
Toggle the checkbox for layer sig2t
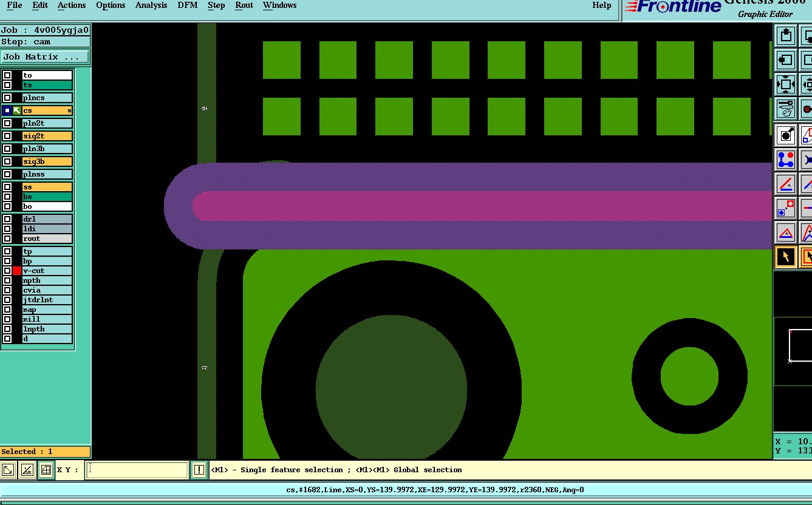[x=7, y=136]
